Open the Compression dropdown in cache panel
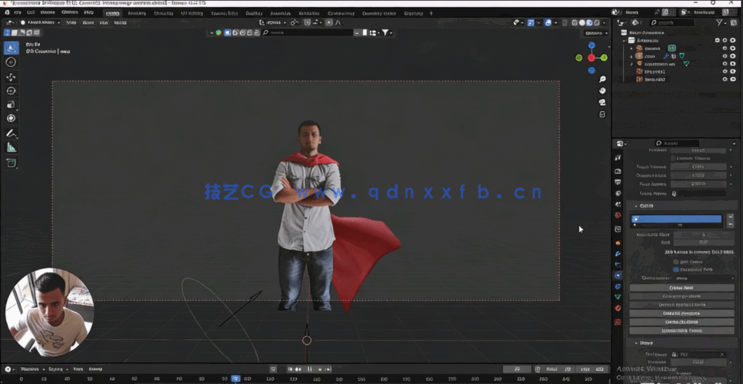This screenshot has height=384, width=743. tap(704, 278)
